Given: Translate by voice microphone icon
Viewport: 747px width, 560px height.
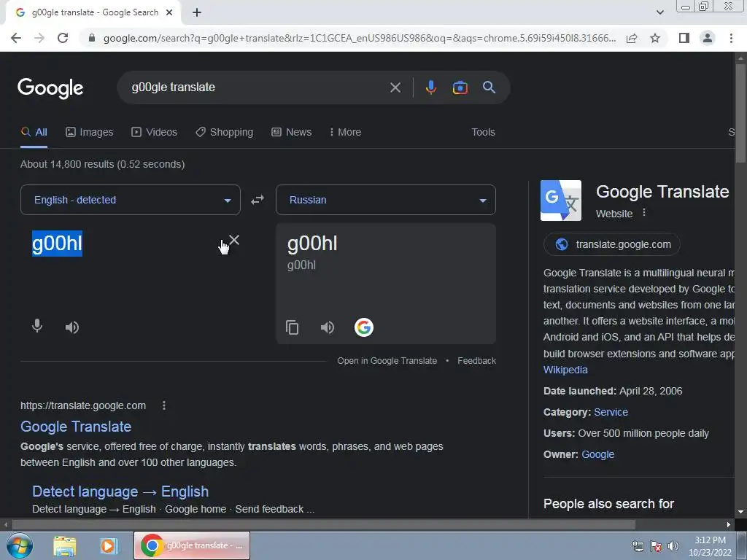Looking at the screenshot, I should pos(37,327).
